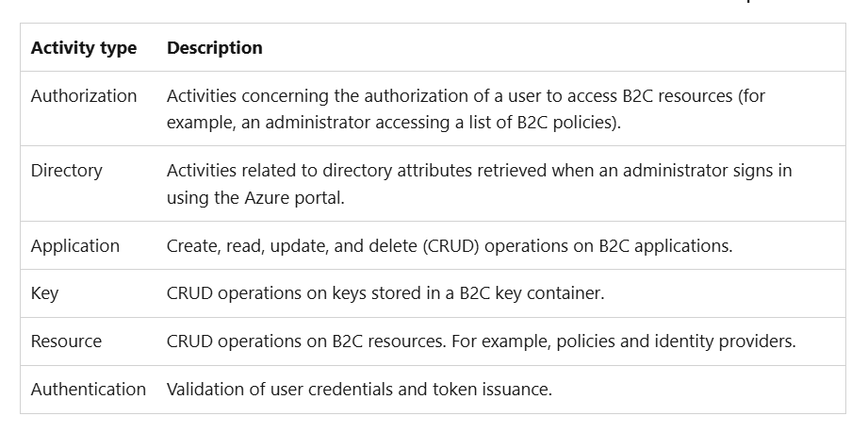
Task: Select the Application activity type cell
Action: pos(75,245)
